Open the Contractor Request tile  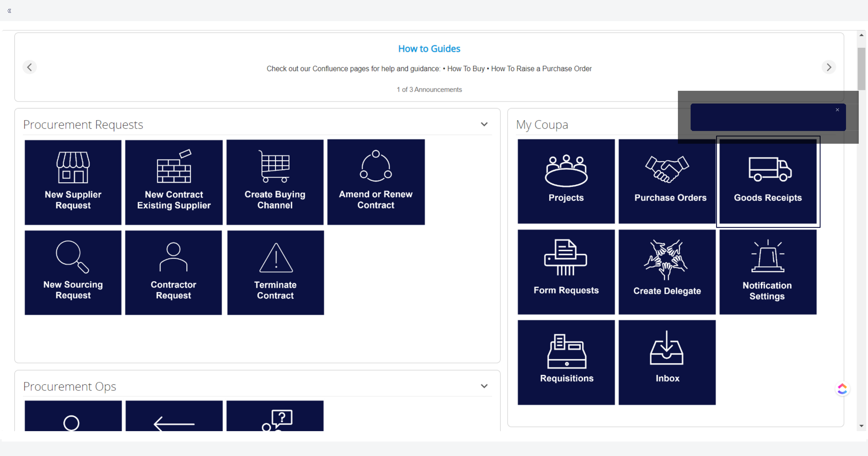(174, 272)
